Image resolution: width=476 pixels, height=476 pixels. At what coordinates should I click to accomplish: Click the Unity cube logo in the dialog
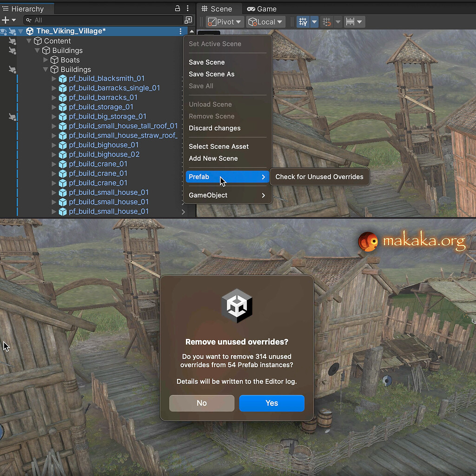pyautogui.click(x=237, y=306)
